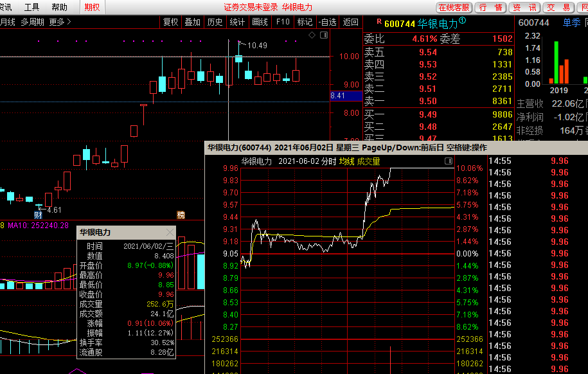Click the 历史 toolbar button
The image size is (588, 374).
pyautogui.click(x=215, y=22)
